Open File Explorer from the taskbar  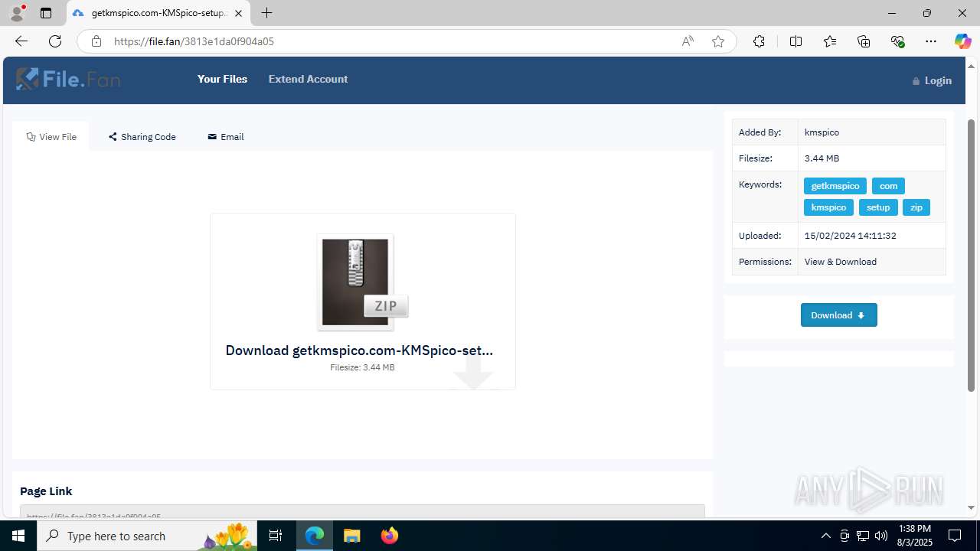pyautogui.click(x=351, y=536)
